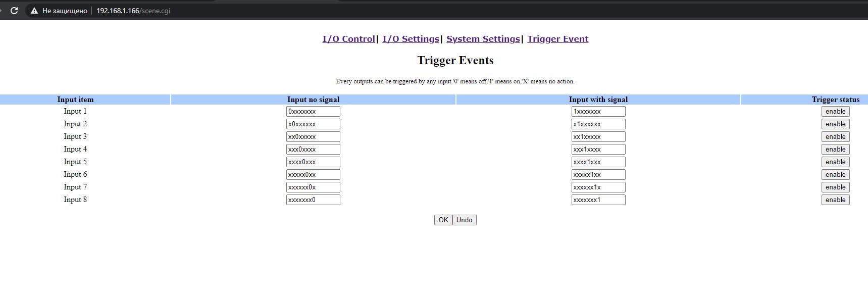Click the 'Trigger status' column header
This screenshot has width=868, height=293.
coord(836,100)
